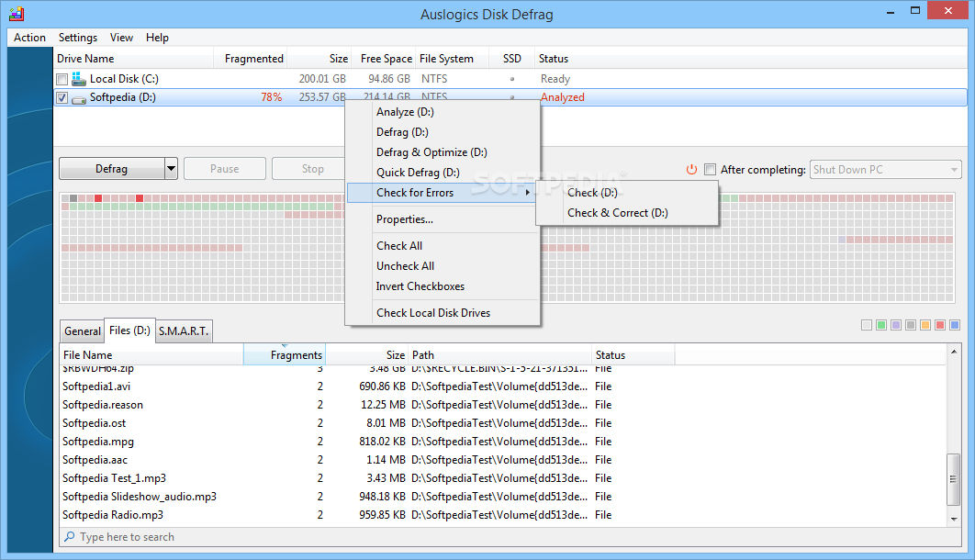Open the View menu
Viewport: 975px width, 560px height.
point(121,38)
